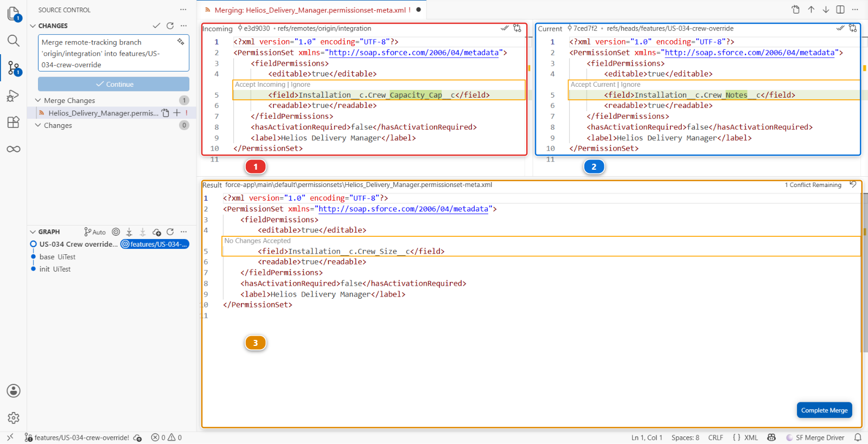Open CHANGES section more actions ellipsis

click(183, 25)
